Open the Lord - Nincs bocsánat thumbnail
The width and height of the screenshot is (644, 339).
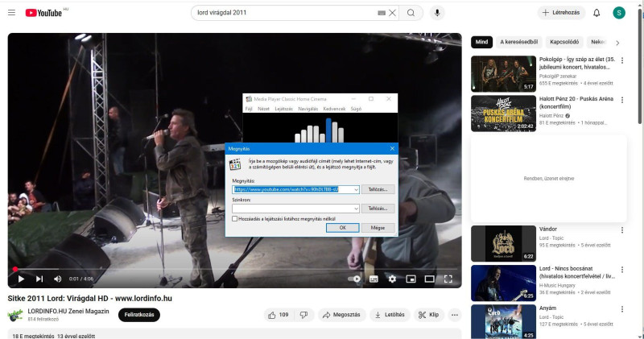(x=504, y=283)
